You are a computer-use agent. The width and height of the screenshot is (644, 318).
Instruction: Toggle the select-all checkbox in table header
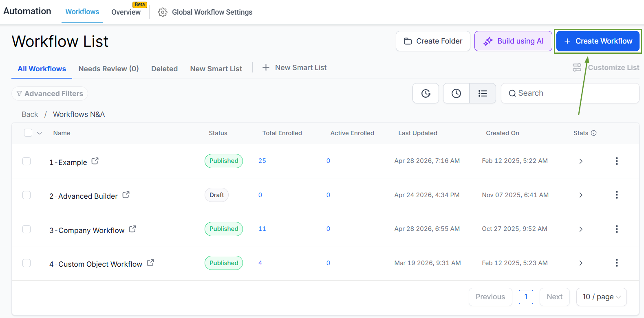[28, 133]
